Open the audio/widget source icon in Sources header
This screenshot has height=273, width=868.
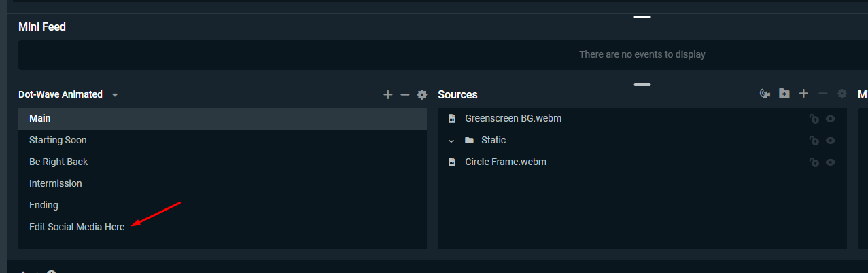[765, 94]
